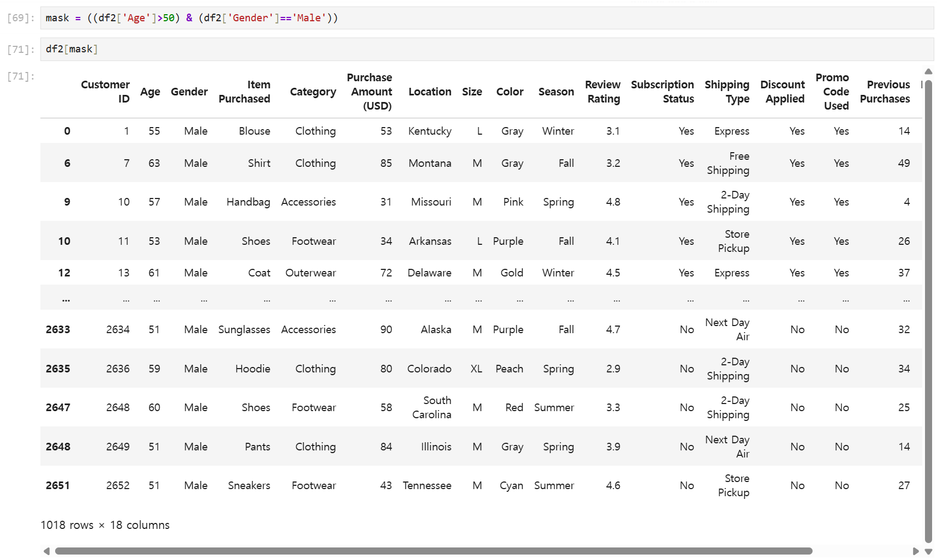This screenshot has width=937, height=560.
Task: Click the Purchase Amount (USD) column header
Action: (369, 92)
